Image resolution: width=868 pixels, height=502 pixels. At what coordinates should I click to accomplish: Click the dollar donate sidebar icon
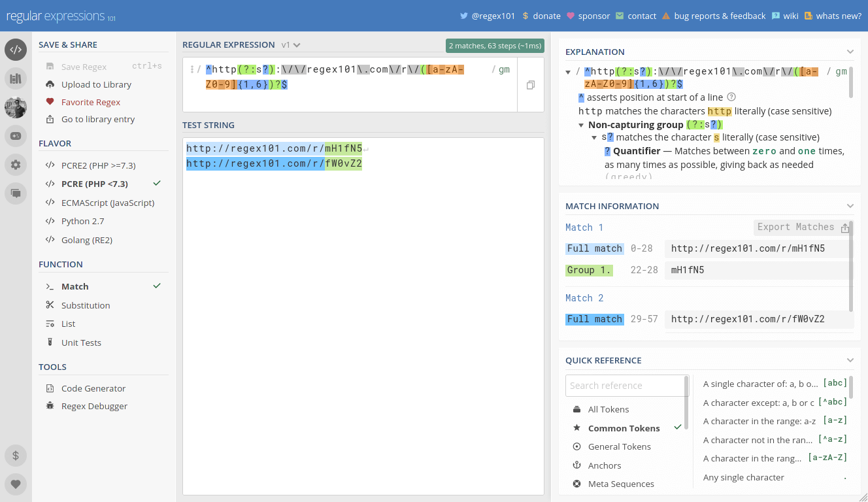16,456
